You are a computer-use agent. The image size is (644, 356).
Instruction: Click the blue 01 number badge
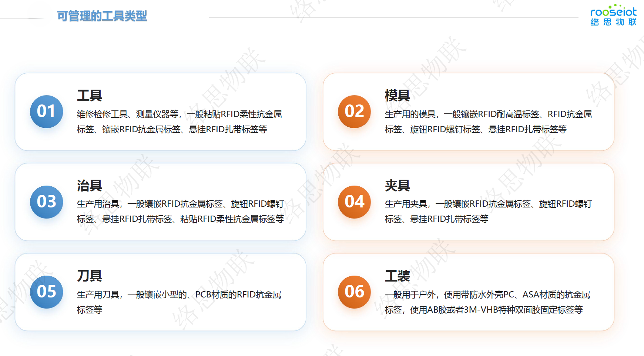46,112
